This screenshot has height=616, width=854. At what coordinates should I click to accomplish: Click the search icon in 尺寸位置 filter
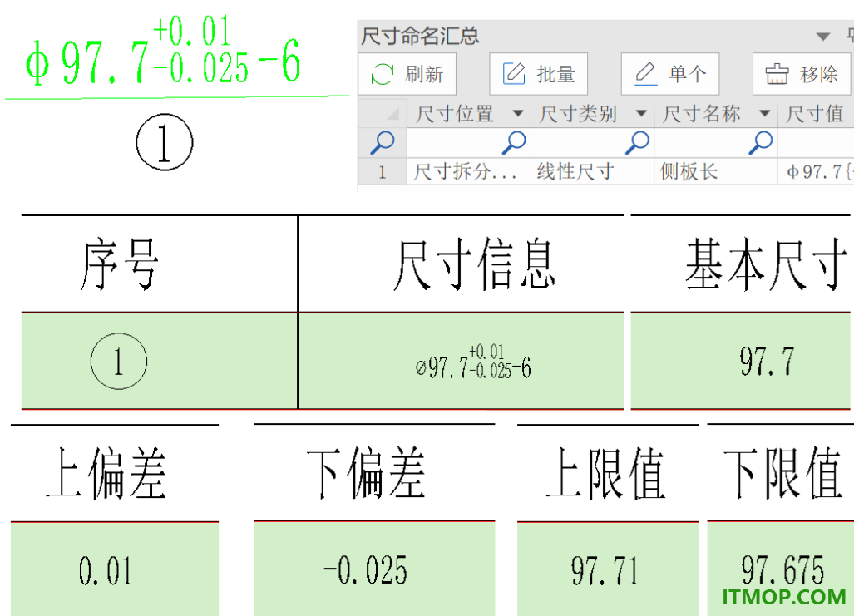pyautogui.click(x=514, y=142)
